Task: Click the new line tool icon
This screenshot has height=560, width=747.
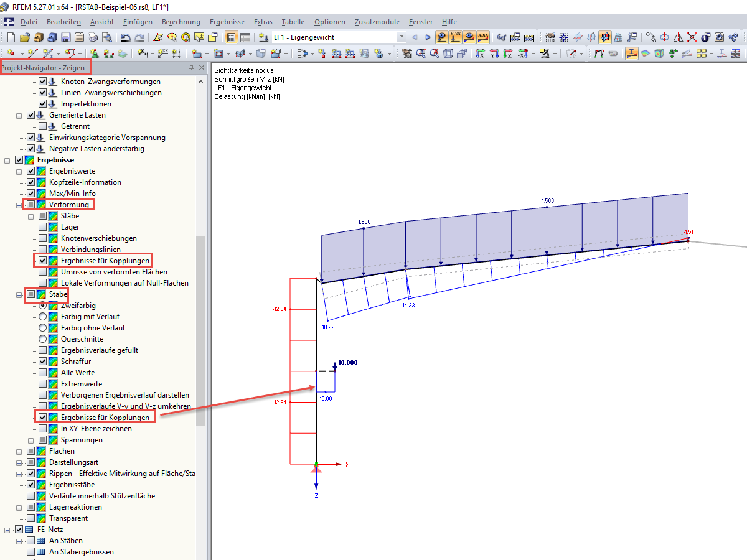Action: pos(32,54)
